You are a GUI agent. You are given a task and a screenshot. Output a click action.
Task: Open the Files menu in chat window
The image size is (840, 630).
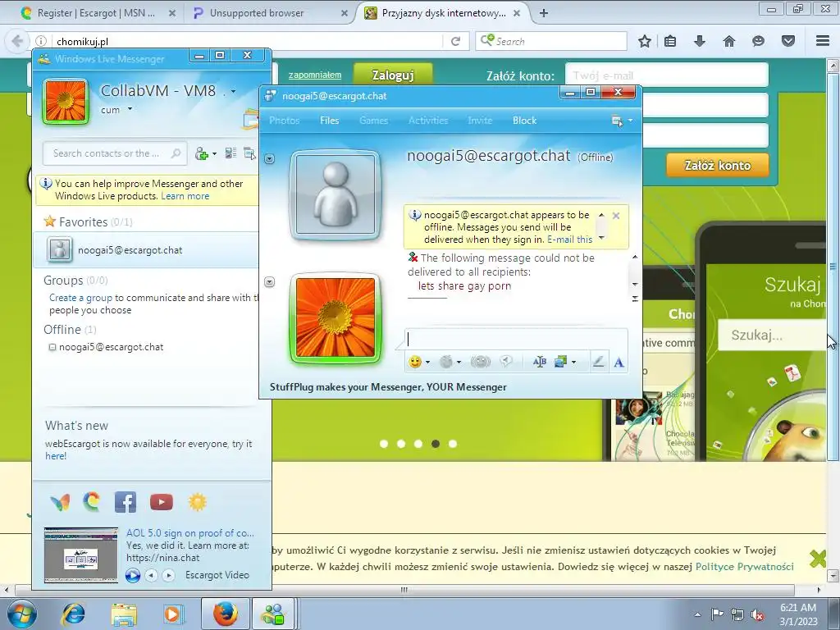330,121
